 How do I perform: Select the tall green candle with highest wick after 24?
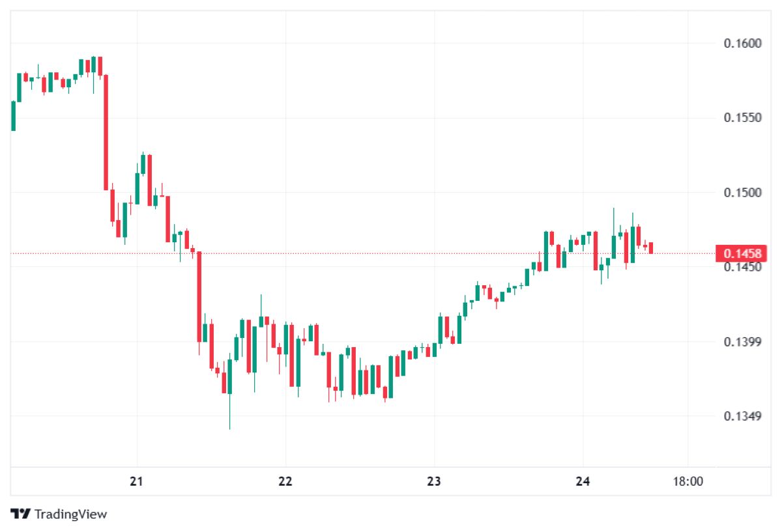613,246
